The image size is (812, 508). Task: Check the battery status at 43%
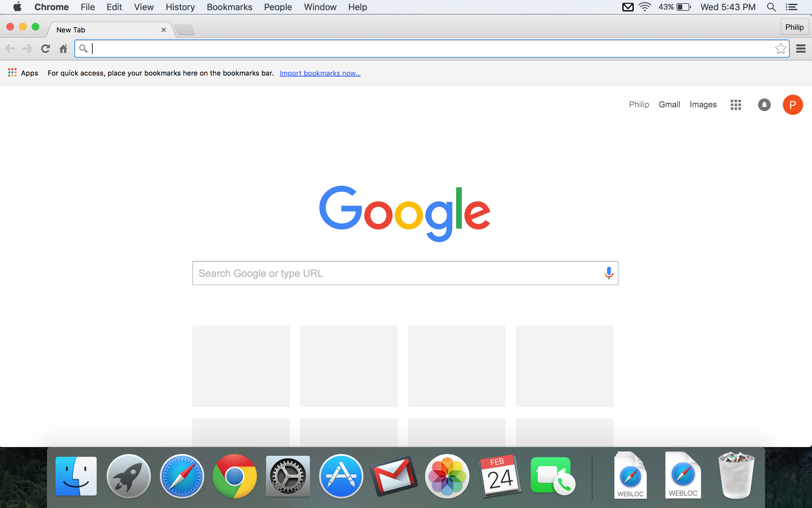(674, 7)
